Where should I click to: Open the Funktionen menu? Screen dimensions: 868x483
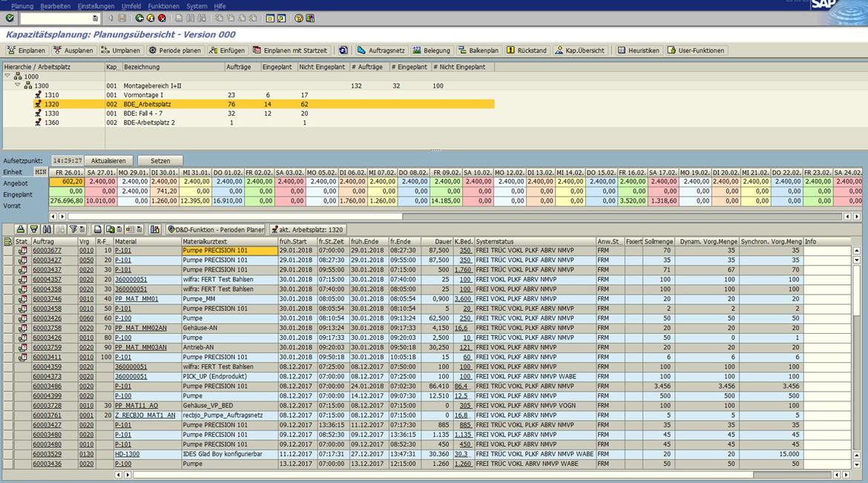163,6
